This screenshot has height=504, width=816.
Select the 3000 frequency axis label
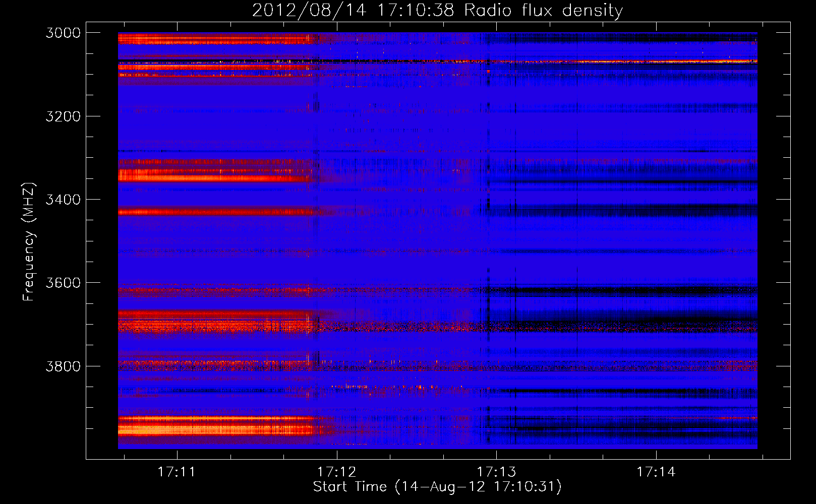point(63,33)
